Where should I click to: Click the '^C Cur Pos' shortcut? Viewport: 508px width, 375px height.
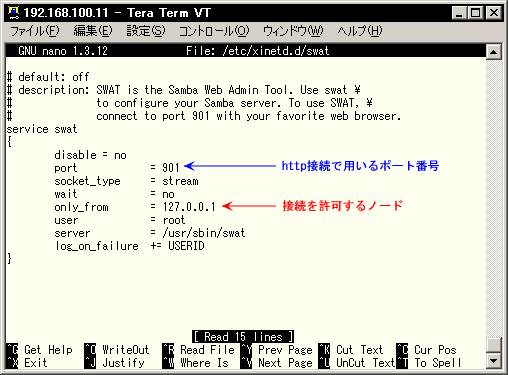tap(426, 350)
